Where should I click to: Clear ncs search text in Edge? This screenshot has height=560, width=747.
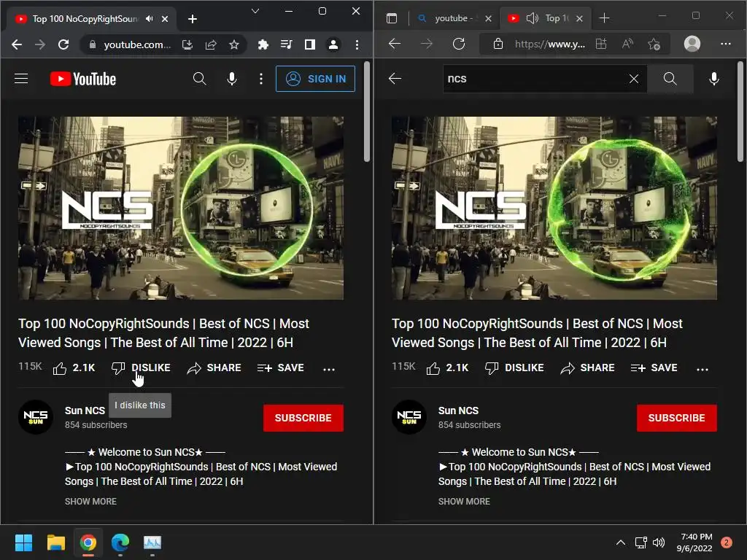point(634,79)
